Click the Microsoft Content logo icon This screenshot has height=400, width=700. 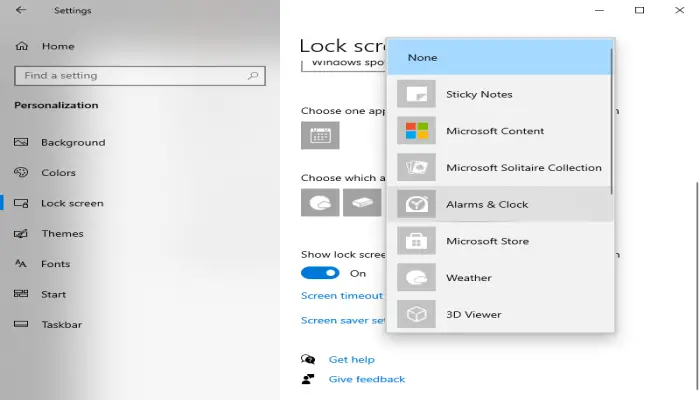pyautogui.click(x=416, y=130)
